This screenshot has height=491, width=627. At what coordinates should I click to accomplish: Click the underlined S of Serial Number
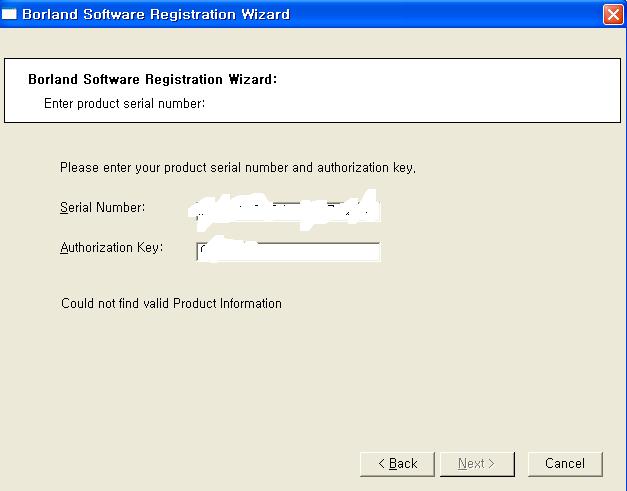coord(63,208)
